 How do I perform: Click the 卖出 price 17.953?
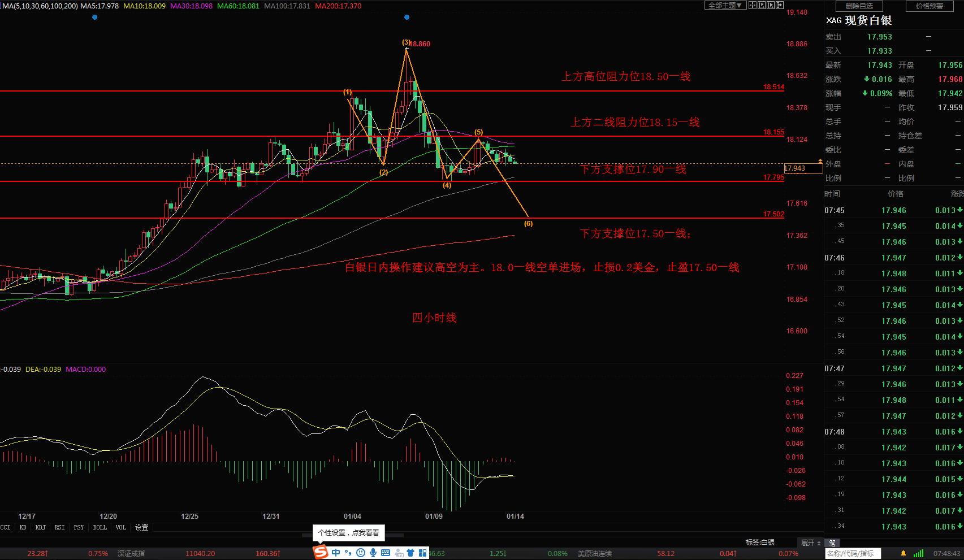click(x=880, y=37)
